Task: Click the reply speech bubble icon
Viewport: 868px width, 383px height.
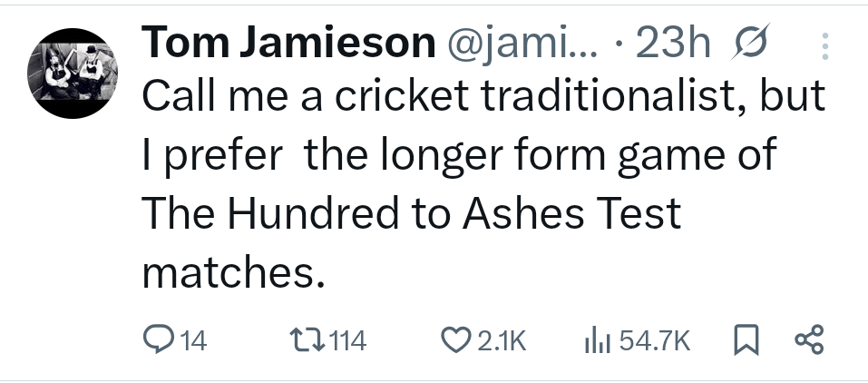Action: click(160, 340)
